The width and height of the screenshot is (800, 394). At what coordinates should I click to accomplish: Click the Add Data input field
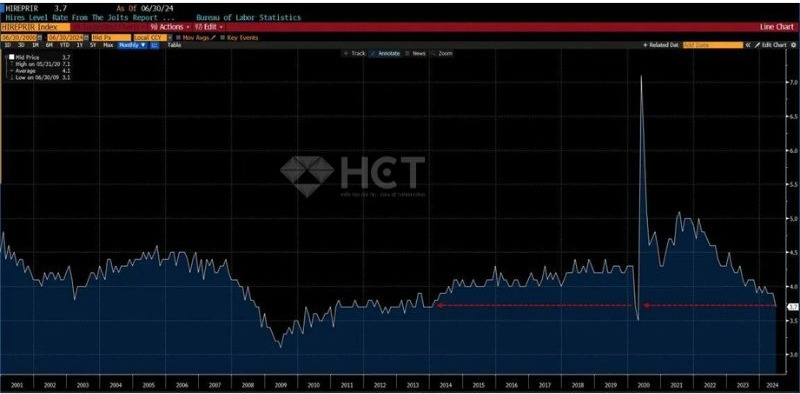click(712, 45)
